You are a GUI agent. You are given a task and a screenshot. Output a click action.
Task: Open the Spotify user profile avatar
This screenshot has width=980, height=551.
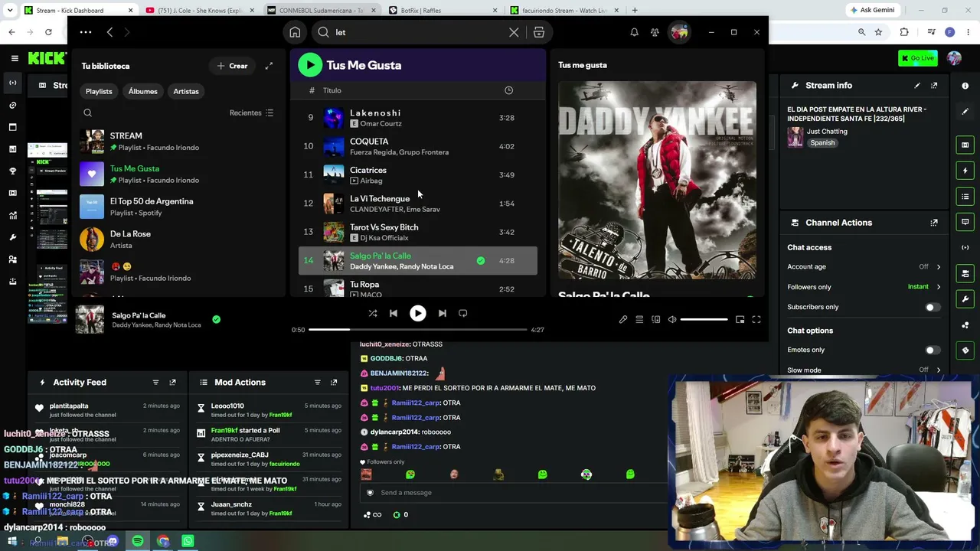coord(679,32)
